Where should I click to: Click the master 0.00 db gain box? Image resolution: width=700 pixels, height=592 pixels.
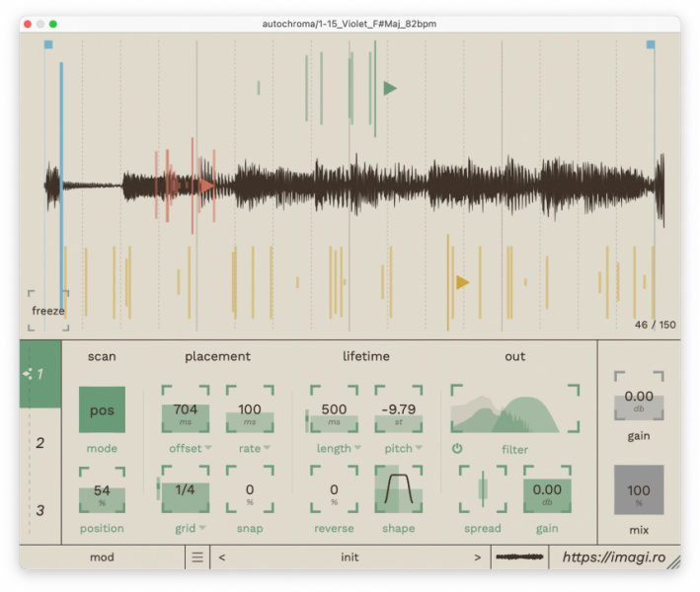[x=639, y=396]
